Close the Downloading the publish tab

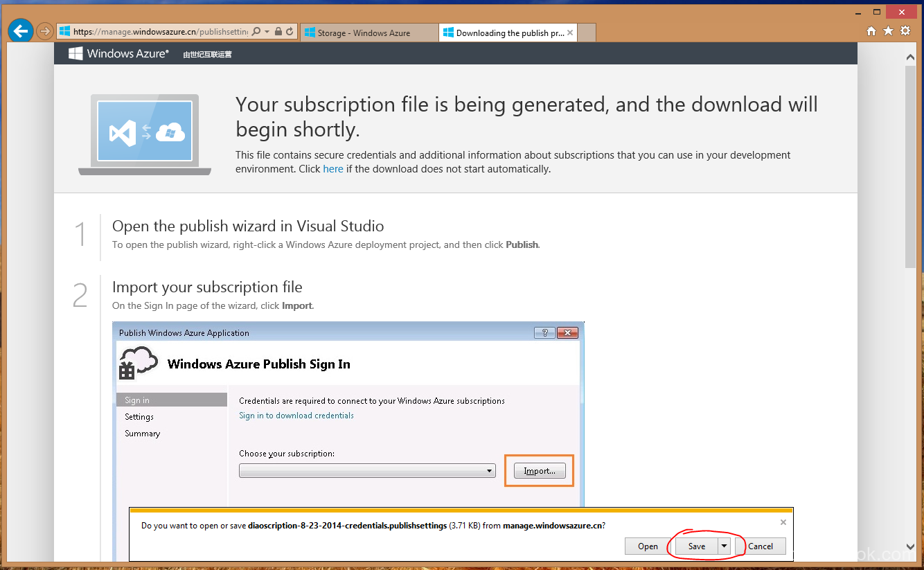(570, 33)
